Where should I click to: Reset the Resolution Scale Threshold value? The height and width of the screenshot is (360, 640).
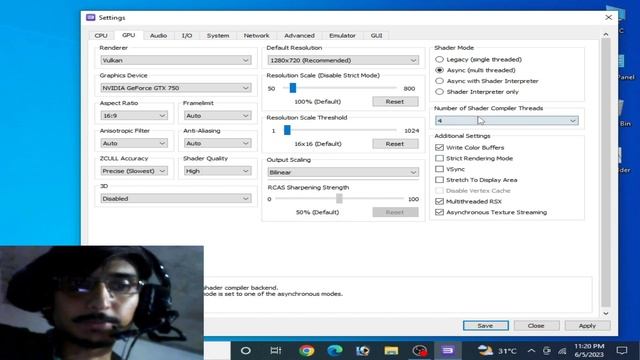click(x=395, y=144)
